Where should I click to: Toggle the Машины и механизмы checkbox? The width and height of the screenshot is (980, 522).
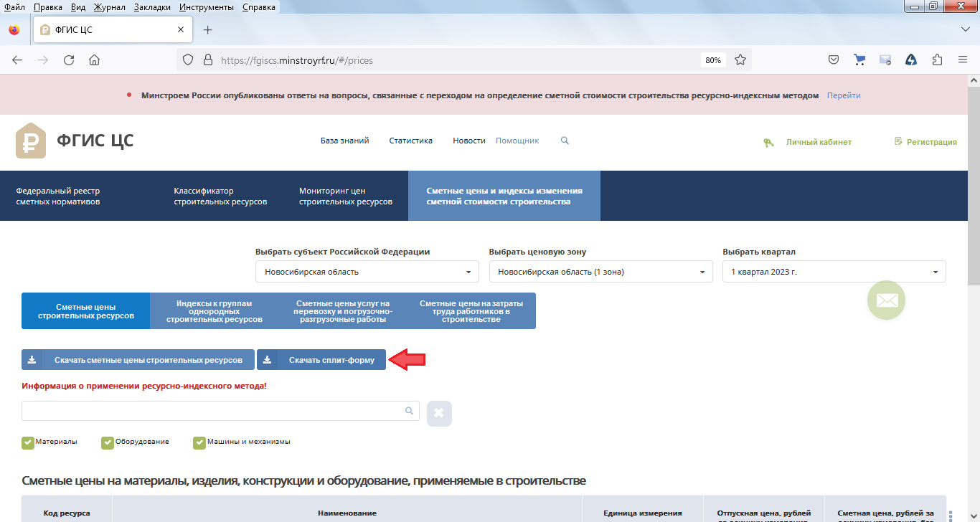(x=199, y=442)
